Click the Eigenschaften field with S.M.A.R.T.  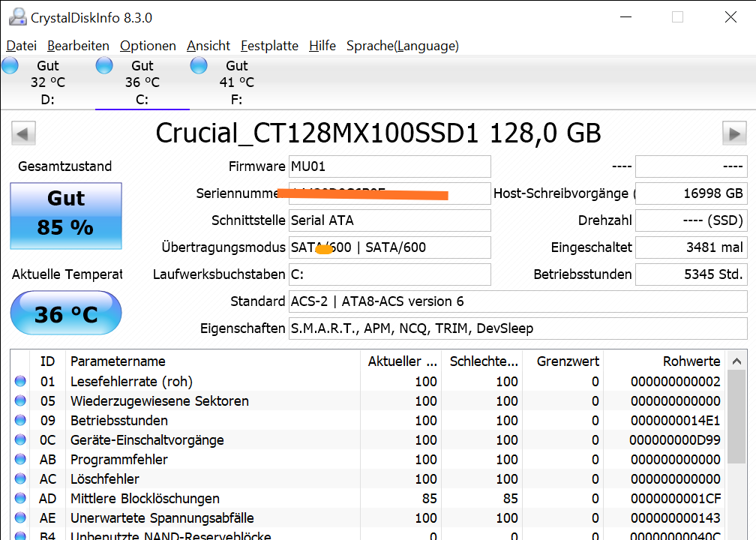517,328
